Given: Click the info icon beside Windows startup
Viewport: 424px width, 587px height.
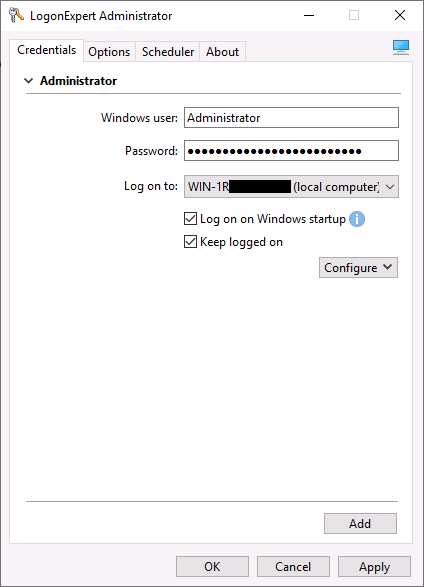Looking at the screenshot, I should 357,219.
